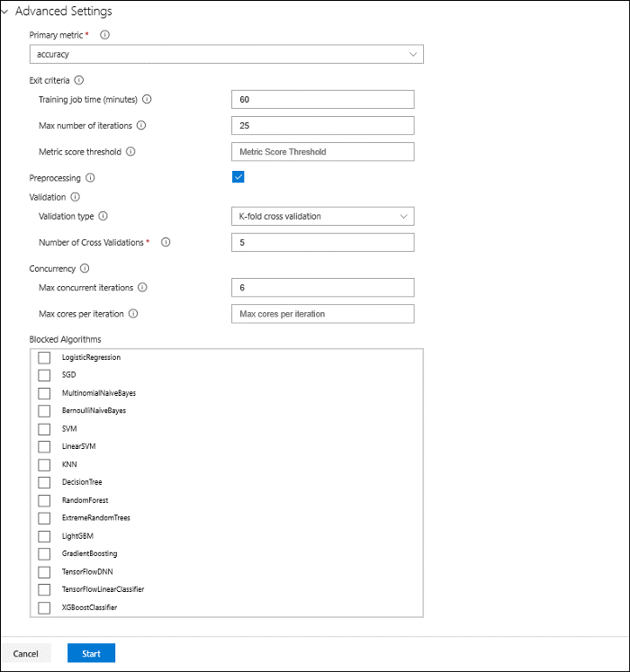Collapse the Advanced Settings section
Image resolution: width=630 pixels, height=672 pixels.
5,11
